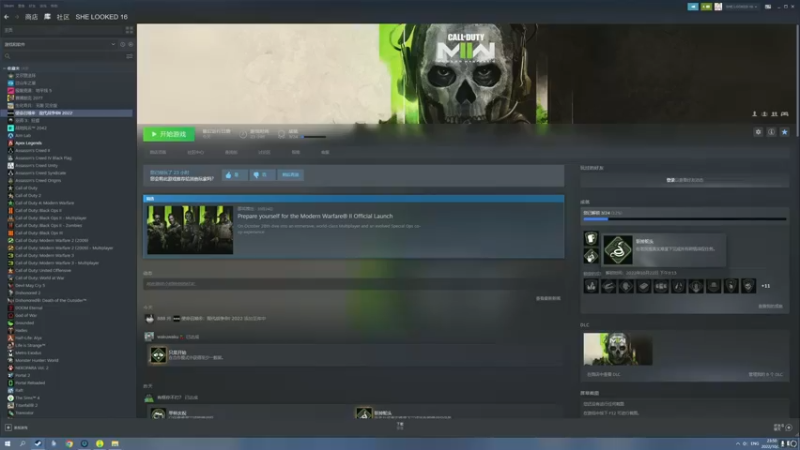Go to 商店 store section
The image size is (800, 450).
[x=31, y=17]
